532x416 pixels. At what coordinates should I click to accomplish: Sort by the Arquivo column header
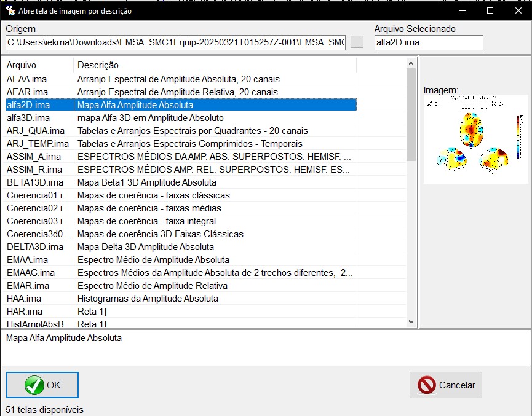pos(38,65)
